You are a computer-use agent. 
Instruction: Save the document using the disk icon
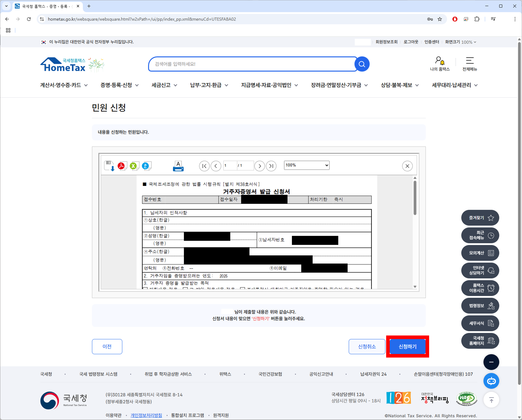click(109, 166)
